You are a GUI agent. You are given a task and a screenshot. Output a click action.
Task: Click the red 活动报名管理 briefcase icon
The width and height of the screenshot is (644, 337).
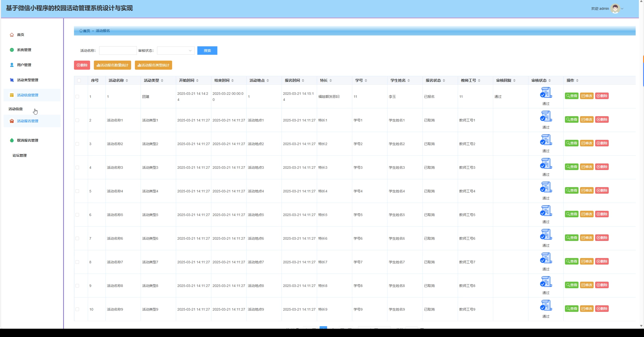click(12, 121)
